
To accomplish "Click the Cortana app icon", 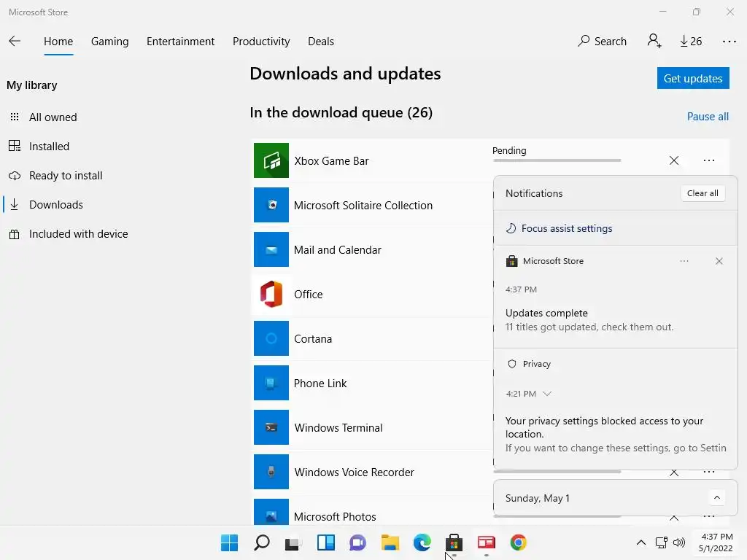I will pyautogui.click(x=271, y=338).
